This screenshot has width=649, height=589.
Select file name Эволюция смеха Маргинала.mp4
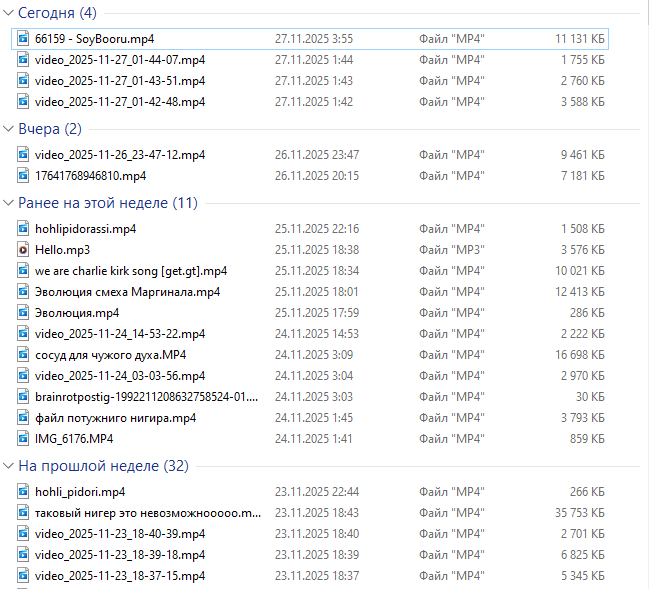point(127,292)
